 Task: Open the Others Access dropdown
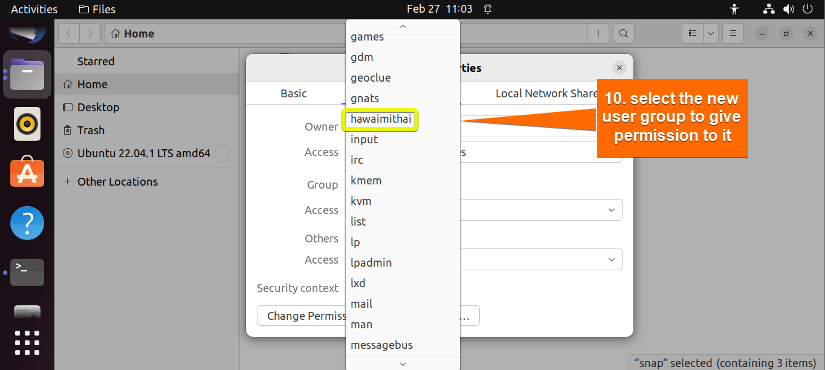[541, 259]
